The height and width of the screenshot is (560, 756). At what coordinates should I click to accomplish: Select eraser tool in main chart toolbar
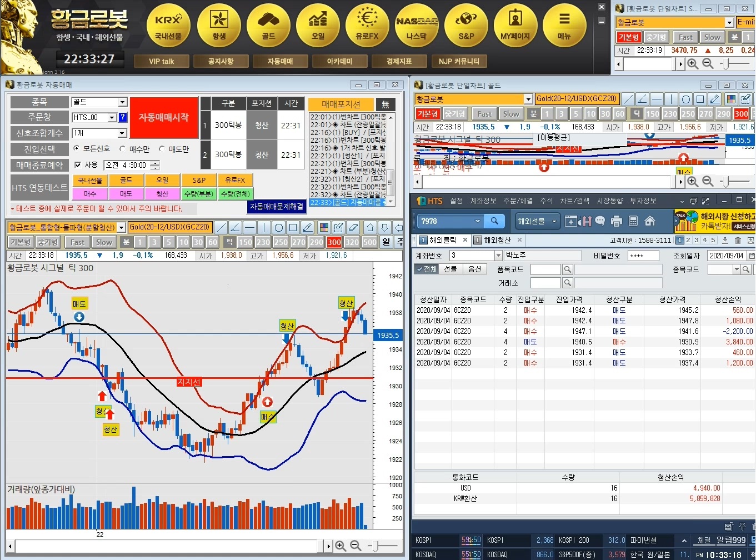pos(353,227)
